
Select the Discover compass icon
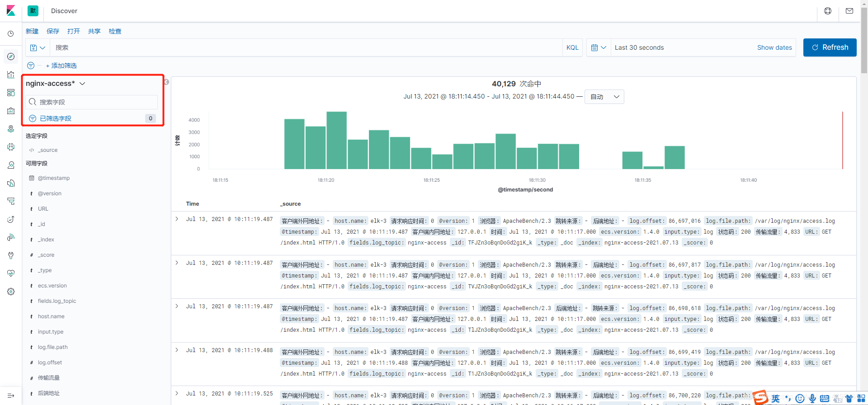coord(11,57)
